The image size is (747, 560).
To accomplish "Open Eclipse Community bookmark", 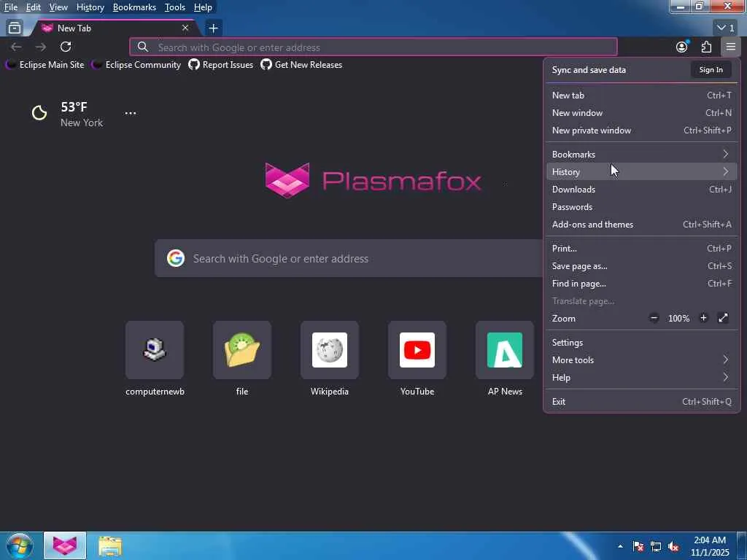I will pyautogui.click(x=136, y=65).
